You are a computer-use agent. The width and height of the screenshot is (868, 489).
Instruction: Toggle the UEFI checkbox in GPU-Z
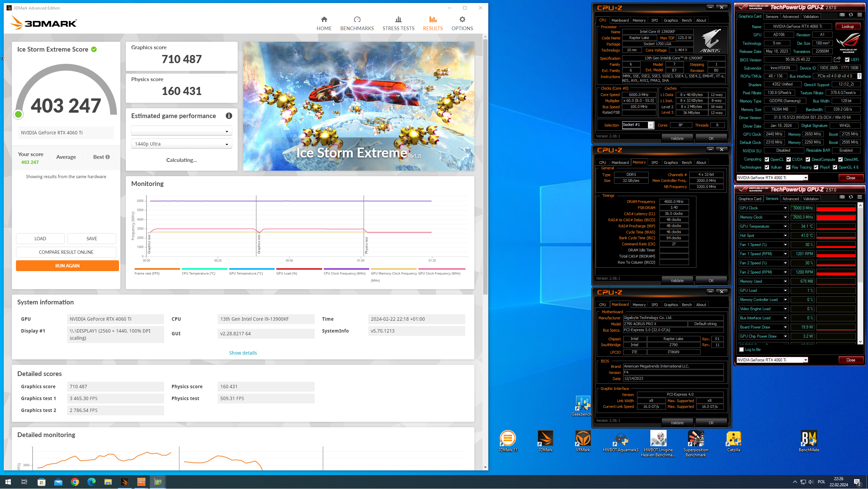coord(847,60)
